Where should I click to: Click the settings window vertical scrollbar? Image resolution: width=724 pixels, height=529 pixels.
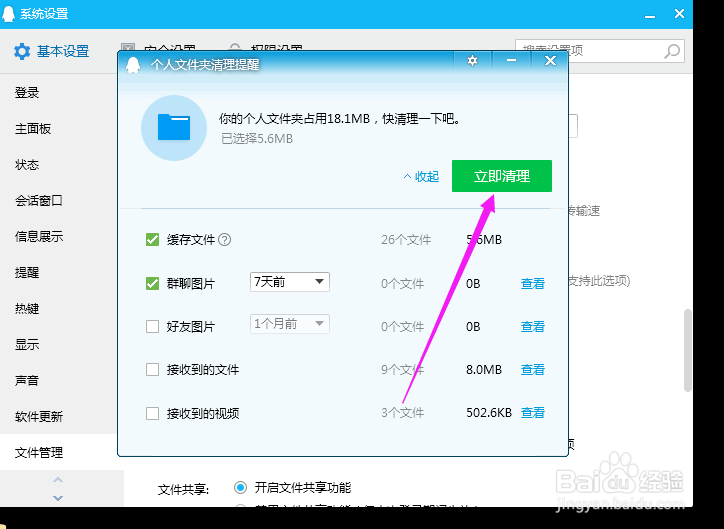pos(688,351)
